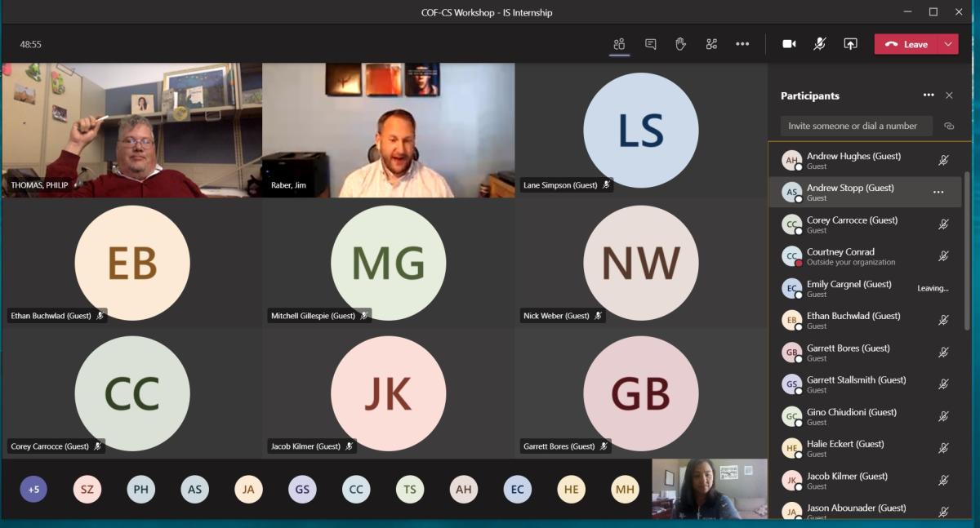The width and height of the screenshot is (980, 528).
Task: Open the show participants icon
Action: [x=619, y=44]
